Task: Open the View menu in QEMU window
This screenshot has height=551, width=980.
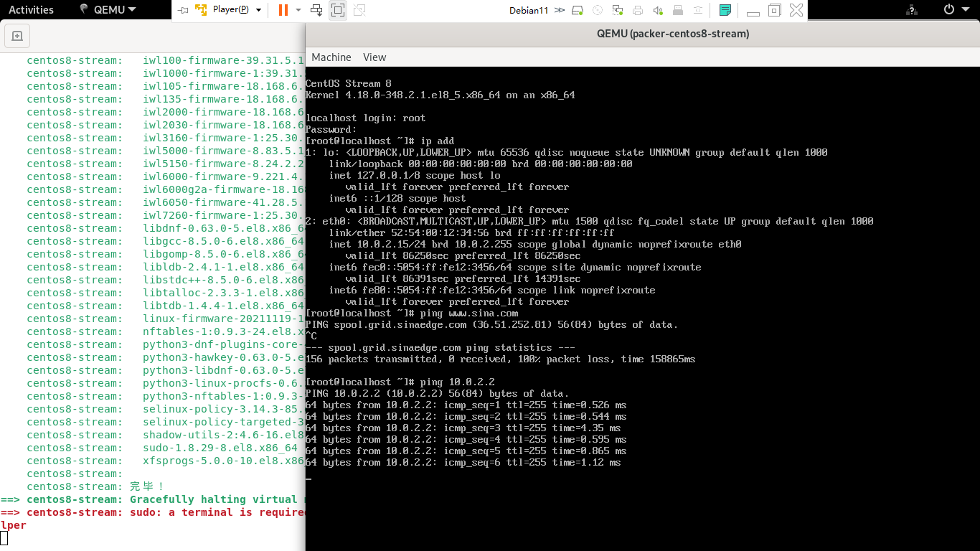Action: click(374, 57)
